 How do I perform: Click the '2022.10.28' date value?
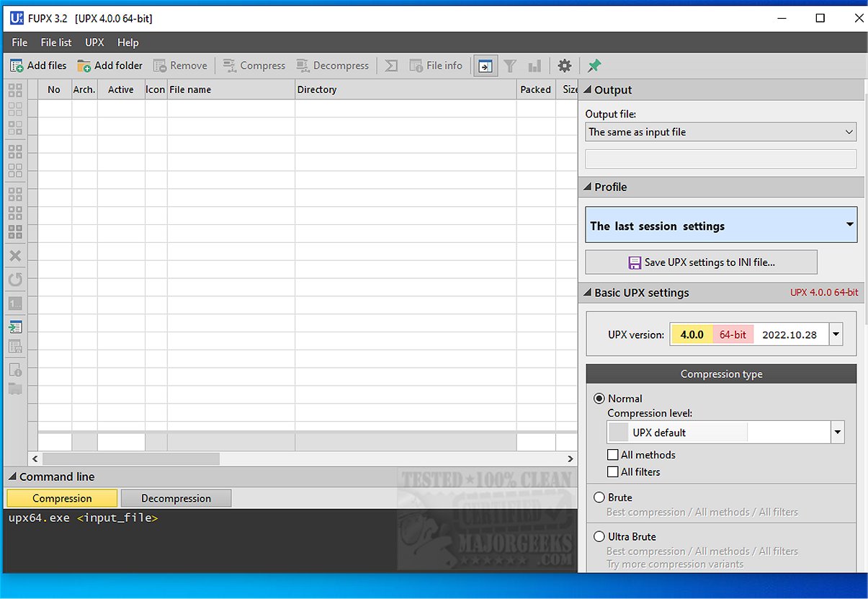tap(790, 334)
